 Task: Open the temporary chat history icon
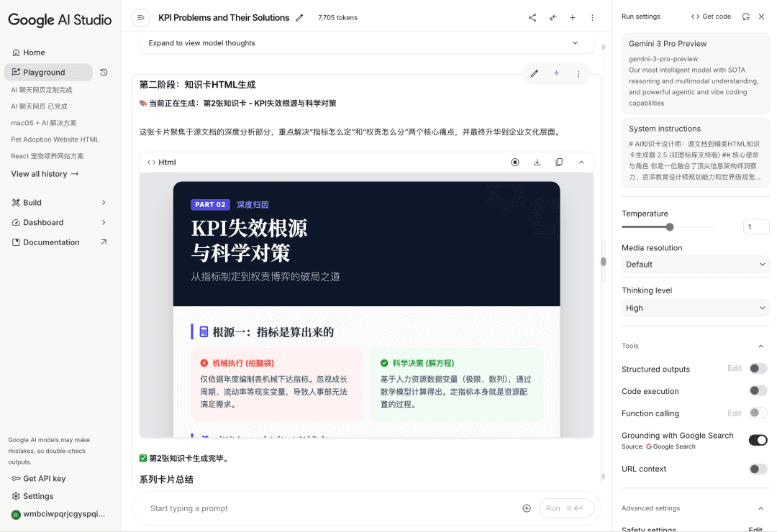tap(104, 73)
